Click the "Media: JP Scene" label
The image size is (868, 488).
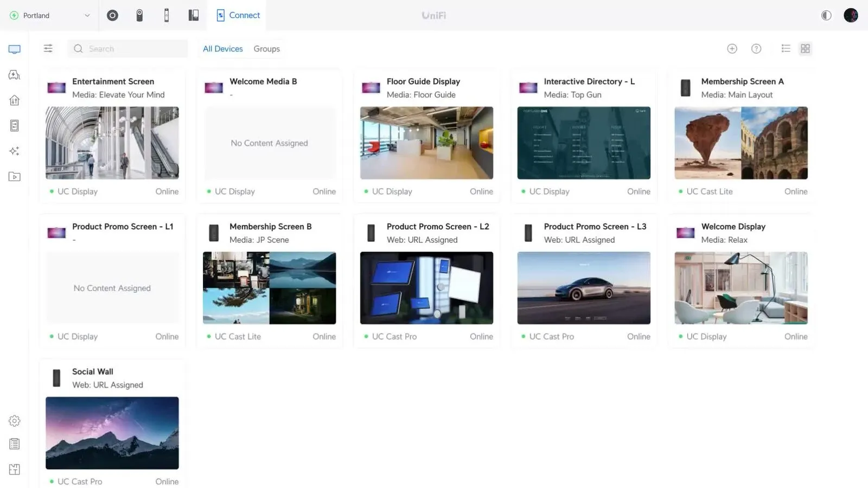click(259, 240)
